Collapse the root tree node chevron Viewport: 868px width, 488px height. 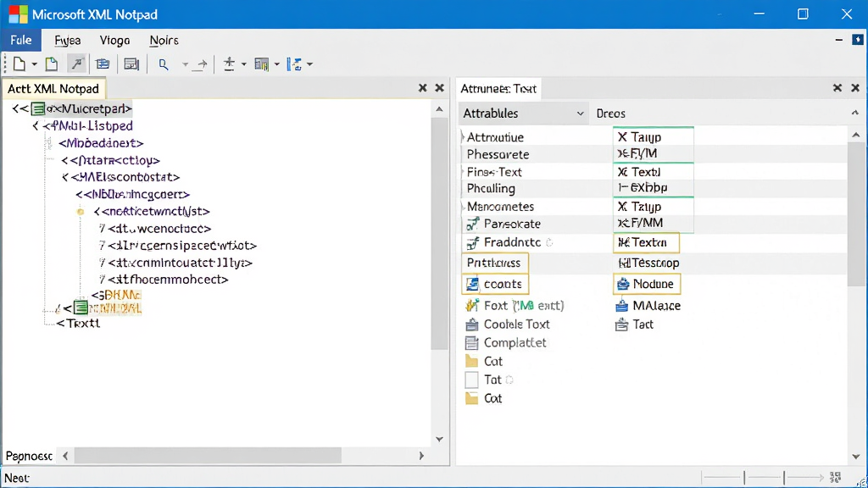pos(16,109)
